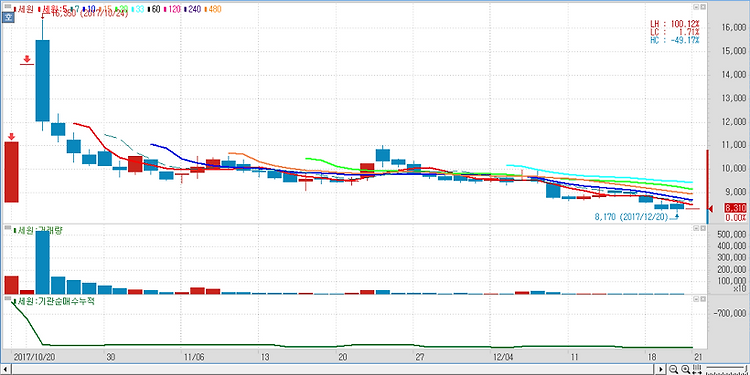
Task: Click the red down-arrow marker above first candle
Action: click(x=11, y=138)
